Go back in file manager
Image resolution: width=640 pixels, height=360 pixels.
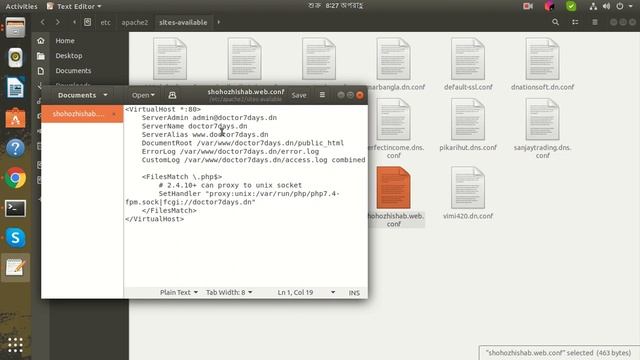pyautogui.click(x=42, y=22)
